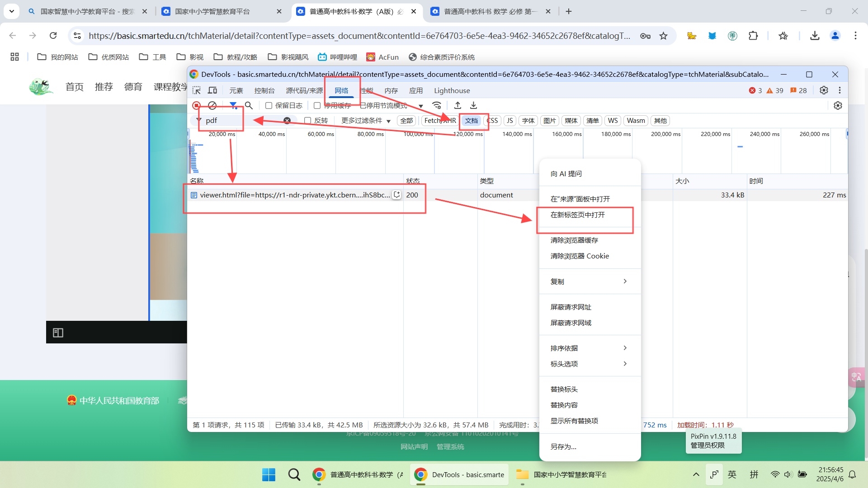868x488 pixels.
Task: Click the import HAR upload icon
Action: [x=458, y=105]
